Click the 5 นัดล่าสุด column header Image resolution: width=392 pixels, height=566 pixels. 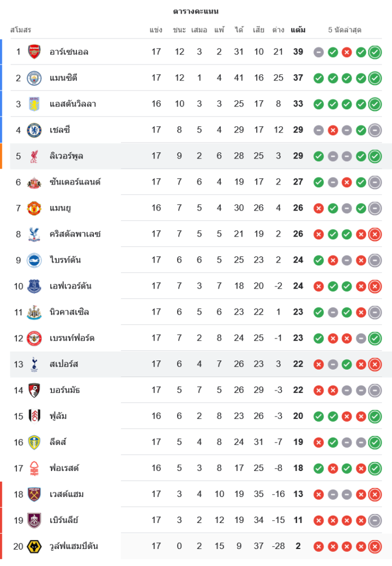click(x=344, y=30)
